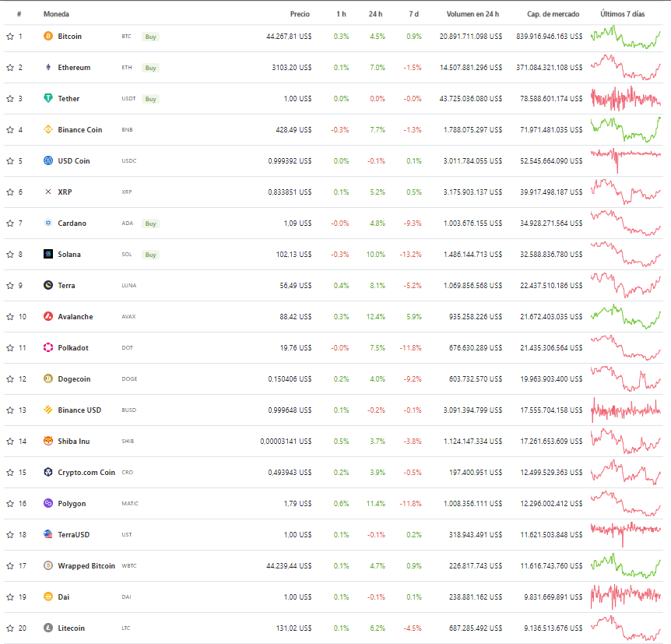Click the Dai logo icon
This screenshot has height=644, width=671.
pyautogui.click(x=48, y=596)
